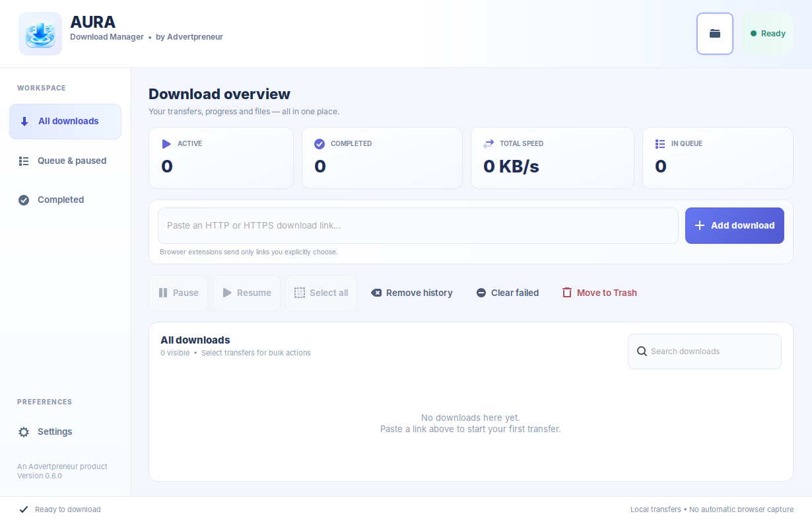Click the Add download button
The width and height of the screenshot is (812, 522).
click(735, 226)
